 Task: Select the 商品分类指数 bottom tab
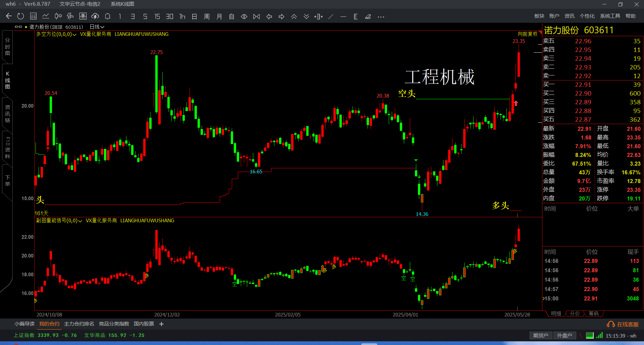click(114, 324)
